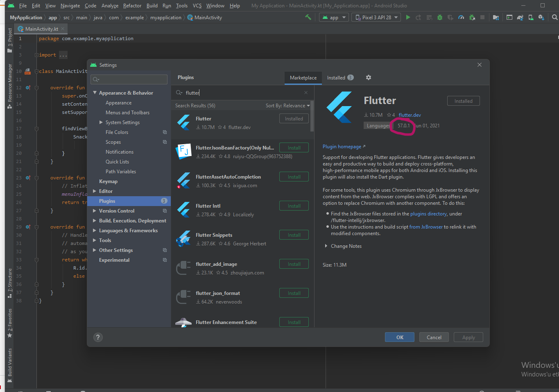Click the related XML file gutter icon on line 10
The width and height of the screenshot is (559, 392).
pyautogui.click(x=28, y=71)
